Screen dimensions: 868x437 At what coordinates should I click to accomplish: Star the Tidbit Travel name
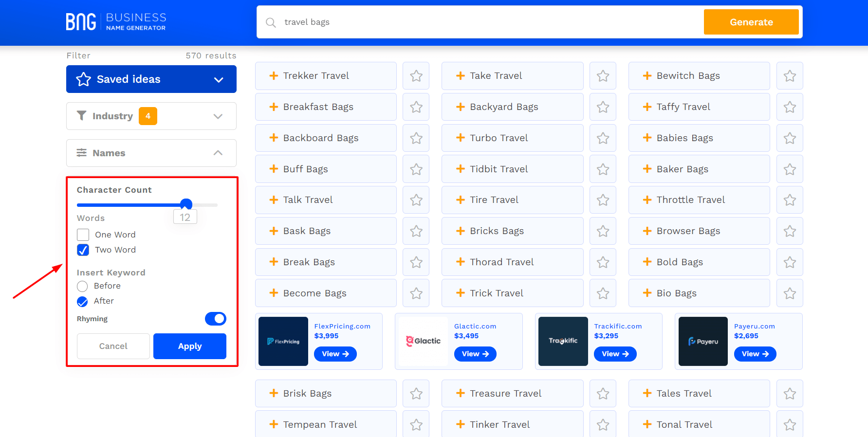click(603, 169)
